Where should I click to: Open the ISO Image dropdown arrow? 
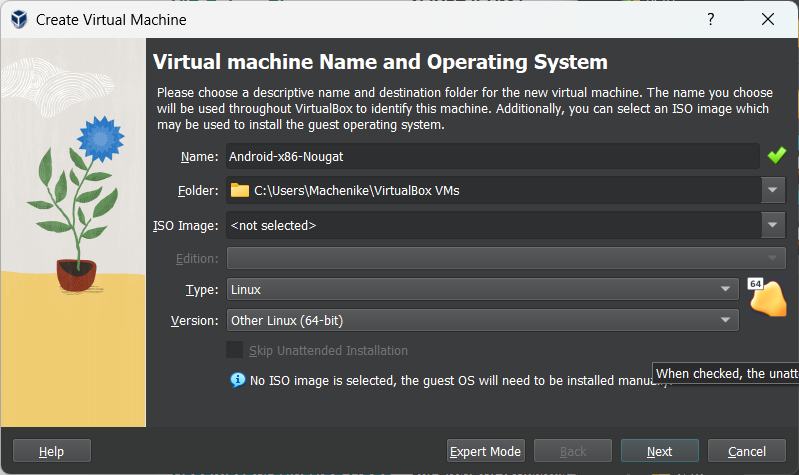773,225
